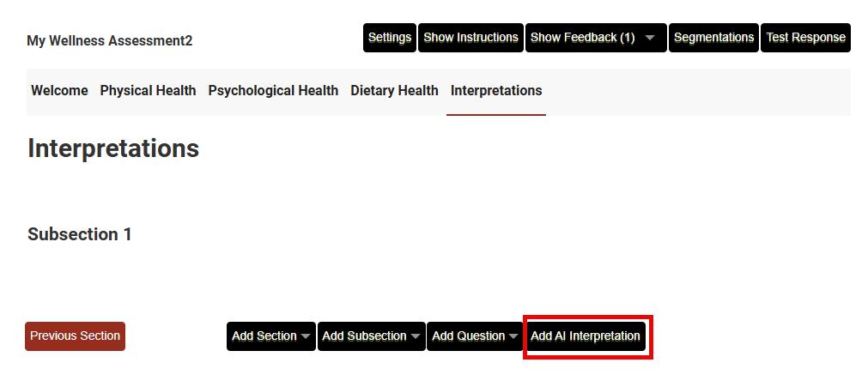Image resolution: width=868 pixels, height=381 pixels.
Task: Open the Settings button
Action: pyautogui.click(x=390, y=38)
